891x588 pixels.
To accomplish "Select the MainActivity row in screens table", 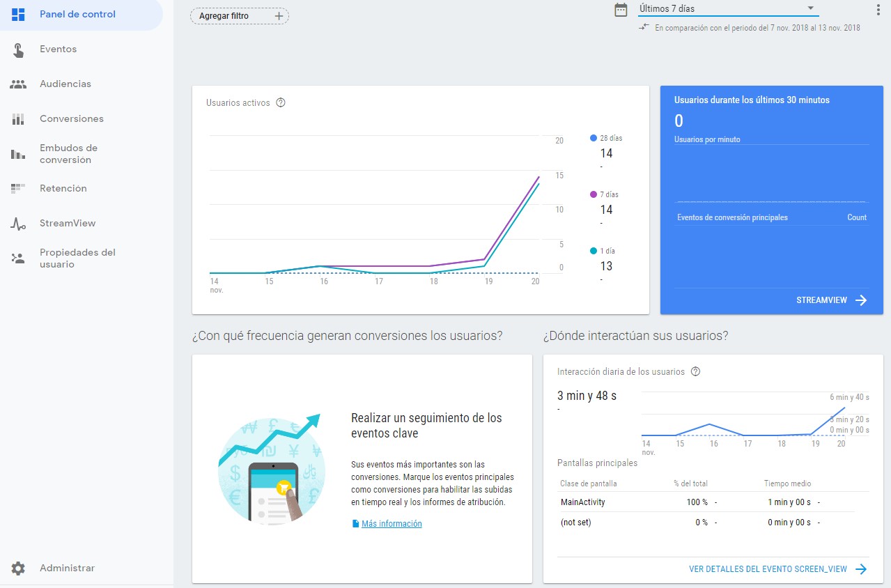I will [x=582, y=502].
